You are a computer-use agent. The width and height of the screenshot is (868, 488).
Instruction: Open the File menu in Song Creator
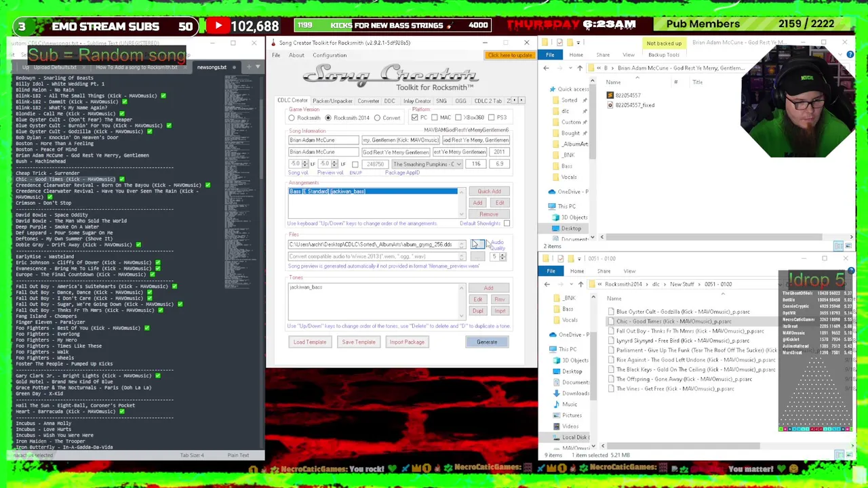point(276,56)
